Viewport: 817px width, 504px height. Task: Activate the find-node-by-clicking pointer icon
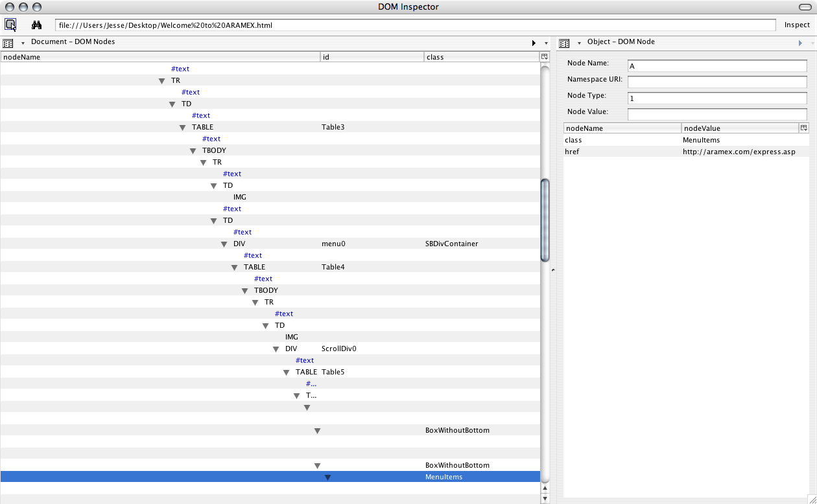click(x=10, y=25)
